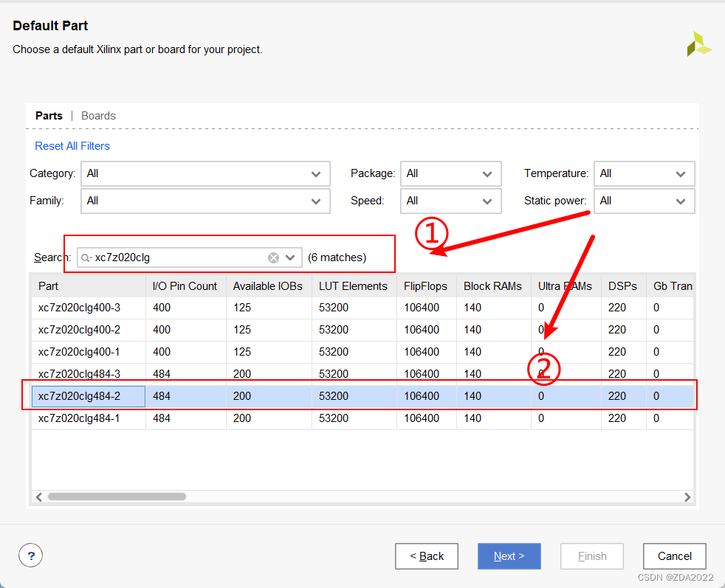Sort by the Available IOBs column header
Viewport: 725px width, 588px height.
pos(268,286)
